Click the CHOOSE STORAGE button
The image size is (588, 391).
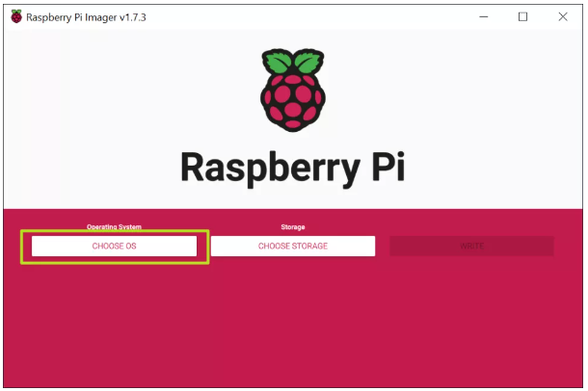(x=293, y=247)
